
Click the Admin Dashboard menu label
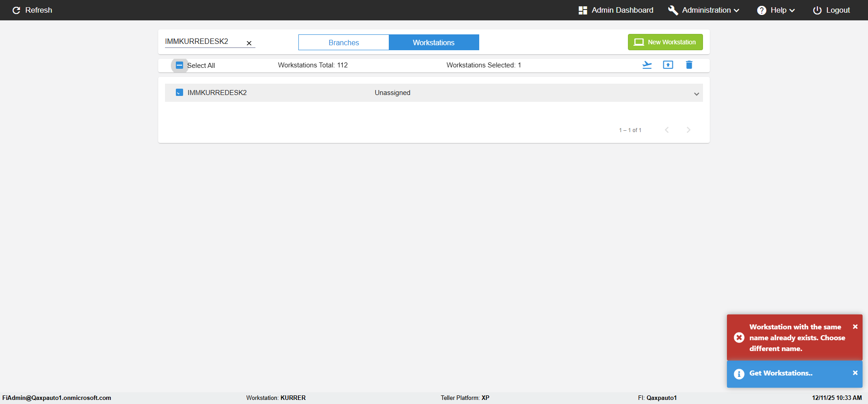point(623,10)
